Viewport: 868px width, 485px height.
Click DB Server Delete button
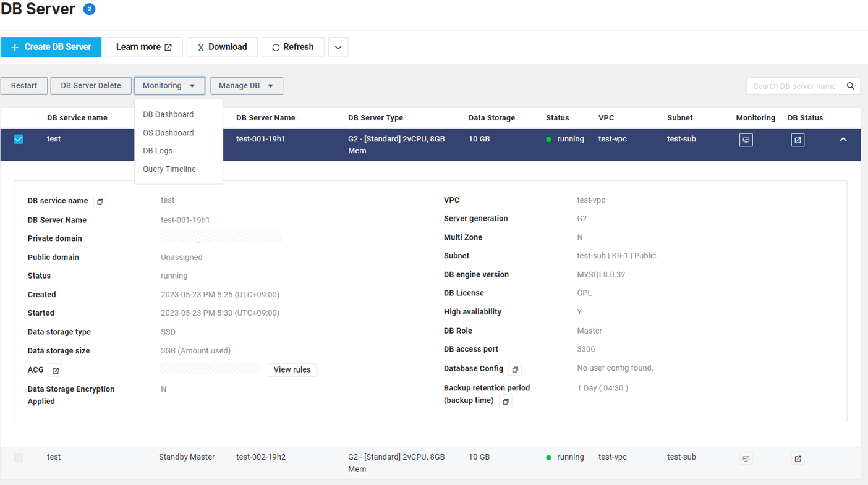91,86
